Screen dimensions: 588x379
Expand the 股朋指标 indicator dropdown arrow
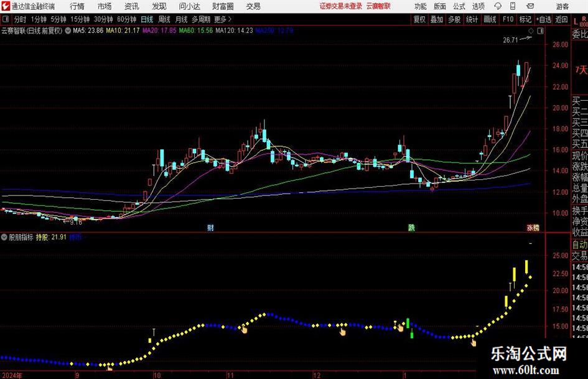[4, 237]
